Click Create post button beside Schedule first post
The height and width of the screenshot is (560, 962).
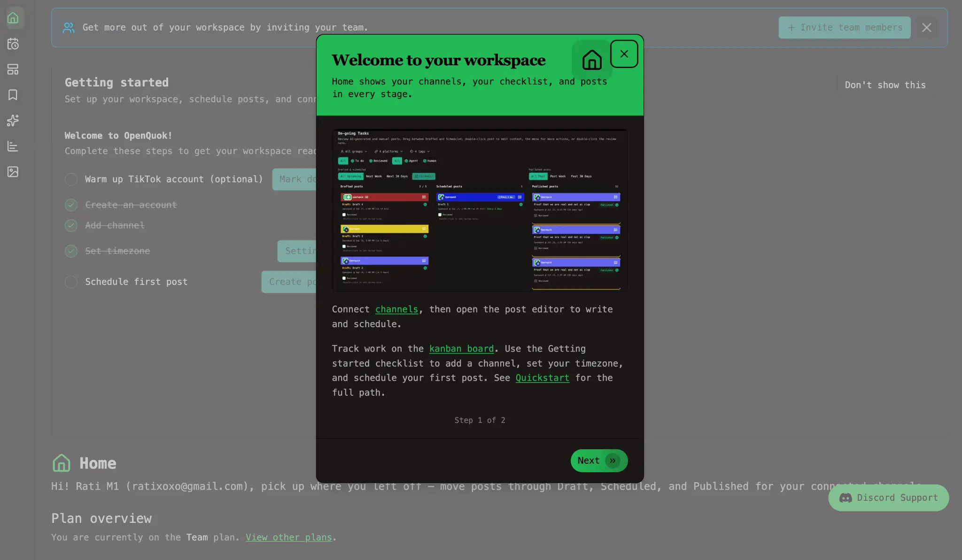click(289, 282)
